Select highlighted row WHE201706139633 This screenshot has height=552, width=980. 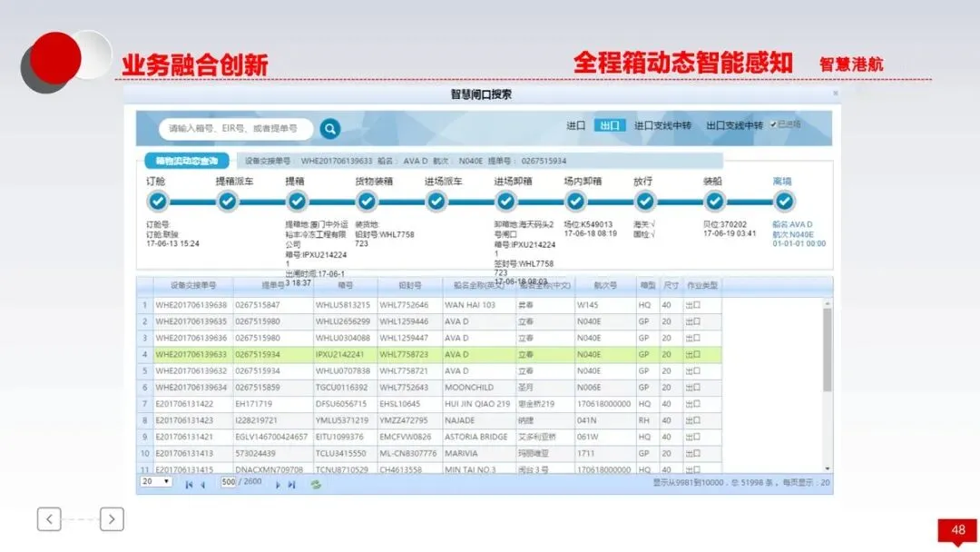click(x=429, y=354)
